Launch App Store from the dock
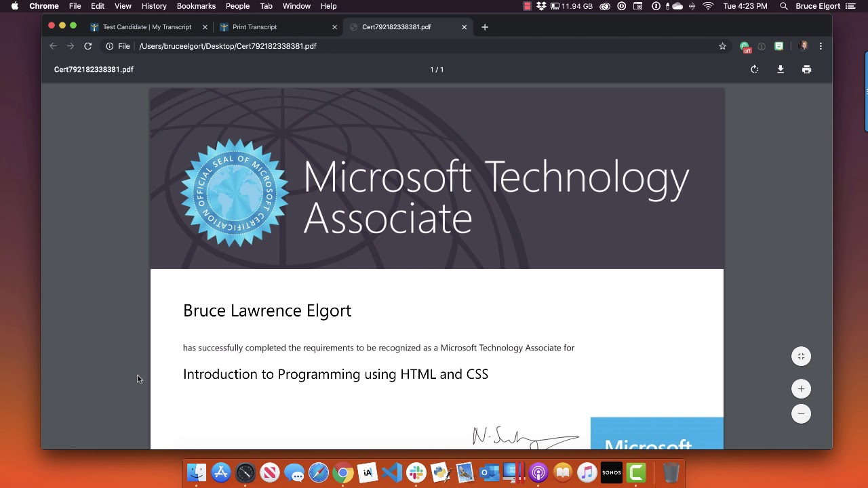868x488 pixels. [221, 472]
